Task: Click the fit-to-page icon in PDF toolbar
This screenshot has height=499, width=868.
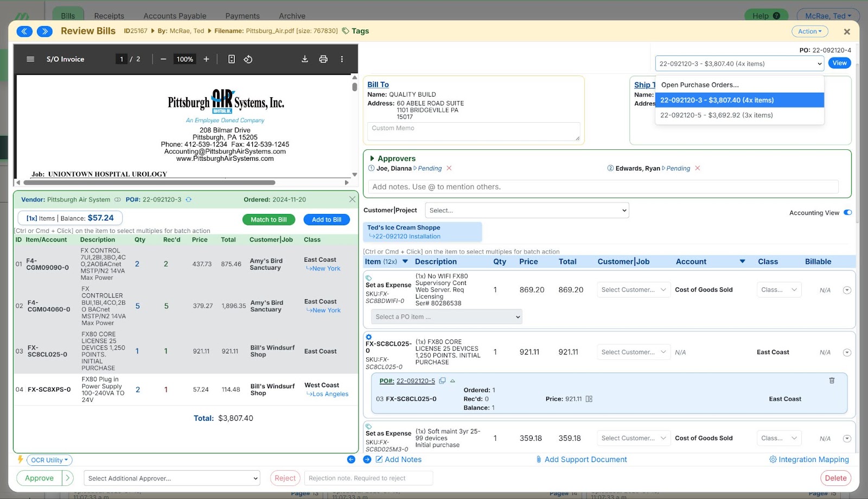Action: (232, 59)
